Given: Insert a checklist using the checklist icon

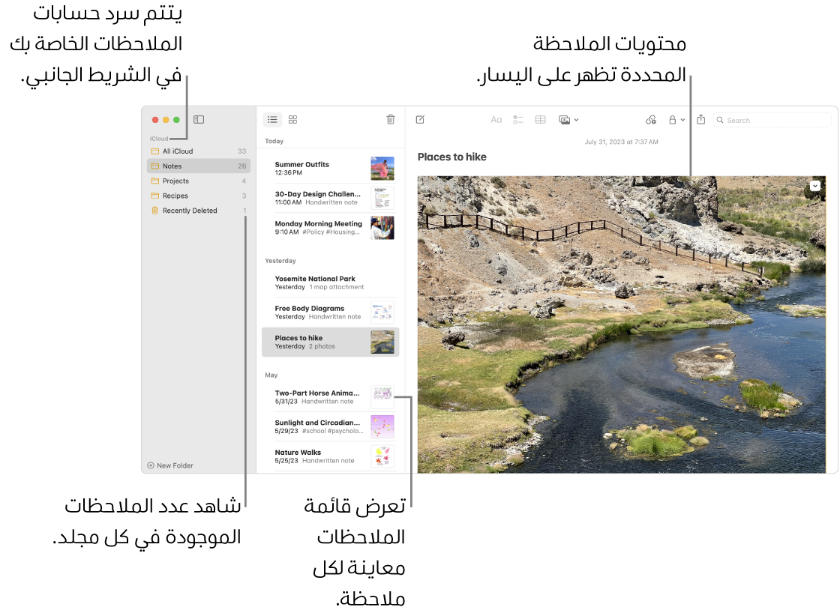Looking at the screenshot, I should [x=518, y=119].
